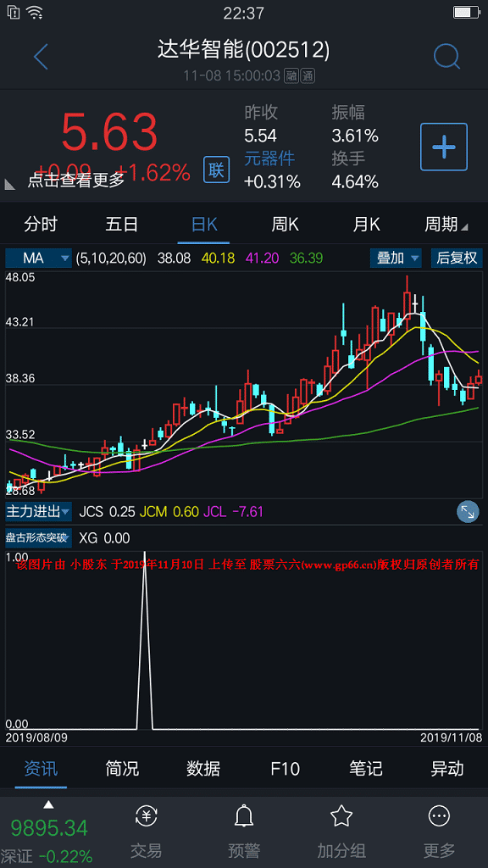This screenshot has width=488, height=868.
Task: Open the 主力进出 indicator dropdown
Action: click(x=39, y=511)
